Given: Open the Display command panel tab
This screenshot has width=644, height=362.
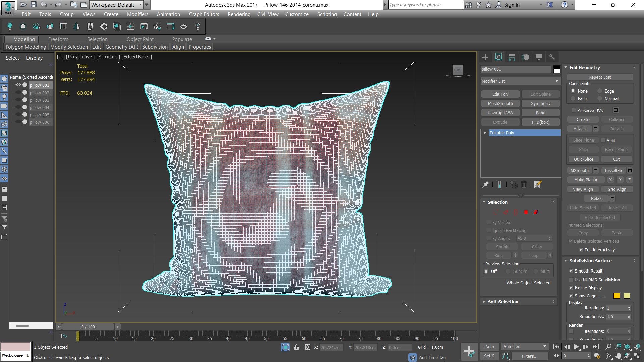Looking at the screenshot, I should point(539,57).
